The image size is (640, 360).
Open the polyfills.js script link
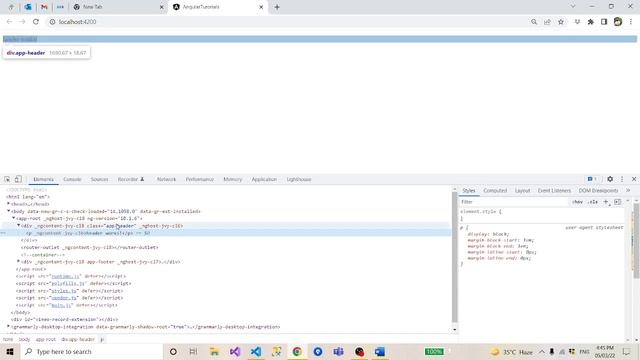tap(68, 283)
